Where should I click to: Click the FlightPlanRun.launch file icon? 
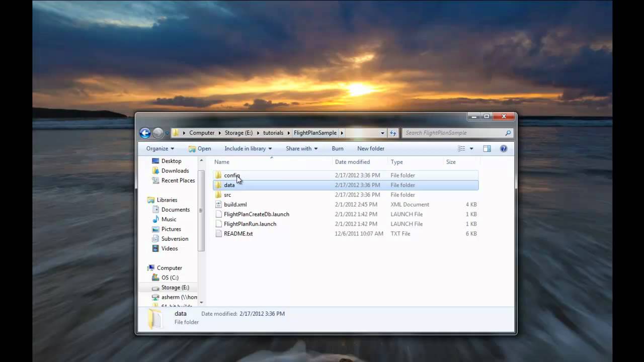coord(218,224)
